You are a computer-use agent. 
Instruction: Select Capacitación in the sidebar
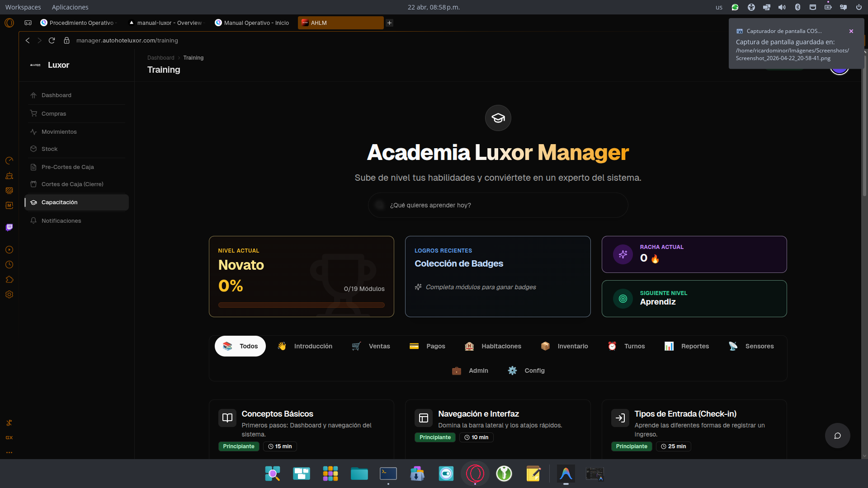(x=77, y=202)
